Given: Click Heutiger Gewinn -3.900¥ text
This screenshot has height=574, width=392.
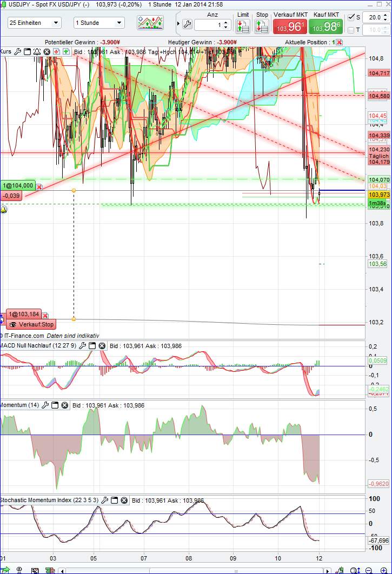Looking at the screenshot, I should point(202,42).
